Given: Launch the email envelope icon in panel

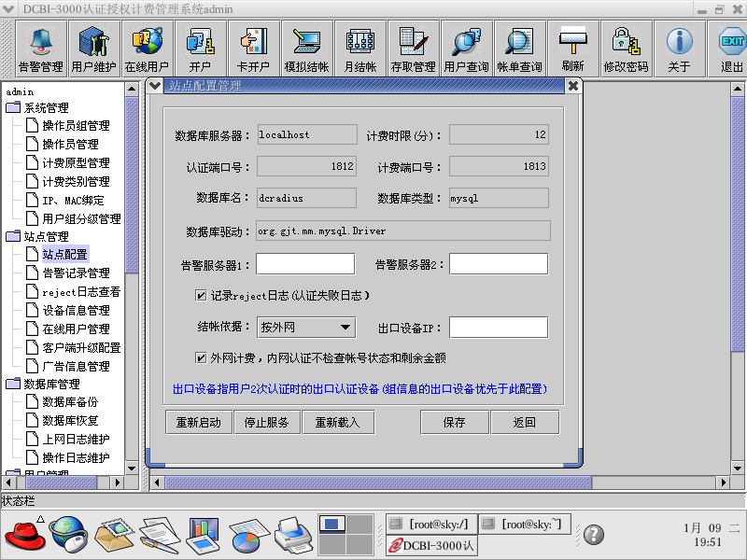Looking at the screenshot, I should [x=114, y=534].
